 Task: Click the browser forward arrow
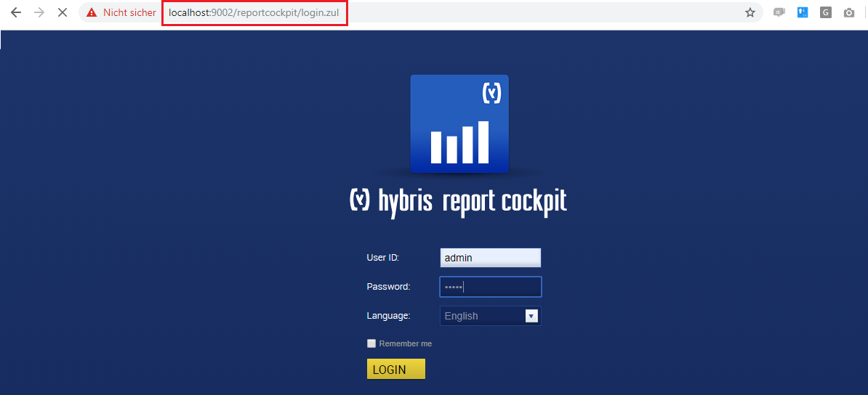[x=39, y=12]
